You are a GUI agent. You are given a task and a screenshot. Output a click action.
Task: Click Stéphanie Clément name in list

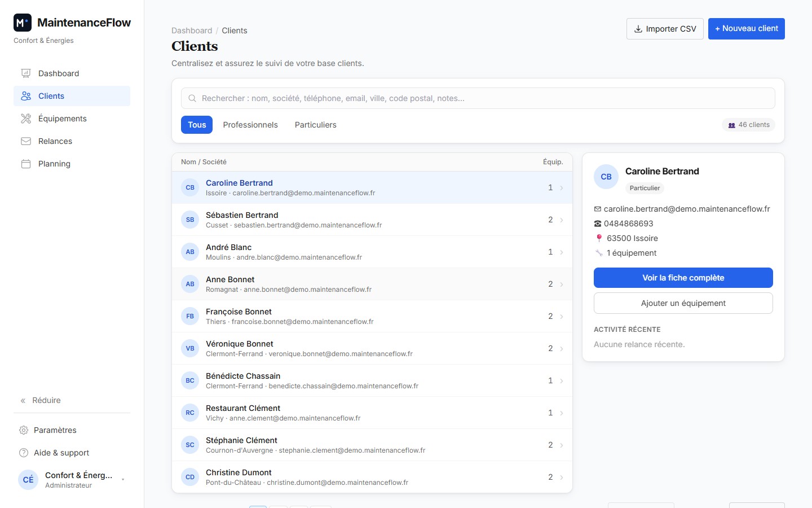pyautogui.click(x=241, y=440)
